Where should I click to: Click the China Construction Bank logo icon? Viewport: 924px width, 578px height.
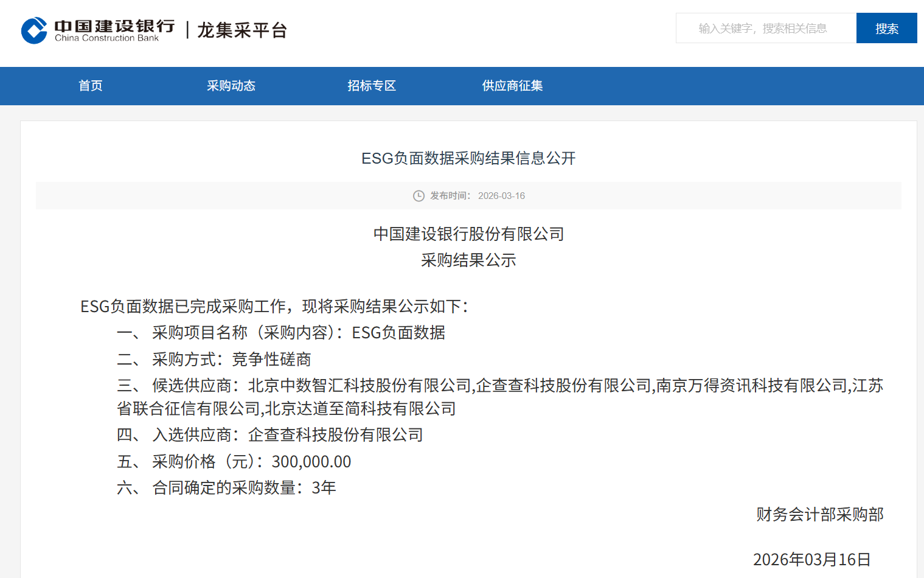point(34,30)
